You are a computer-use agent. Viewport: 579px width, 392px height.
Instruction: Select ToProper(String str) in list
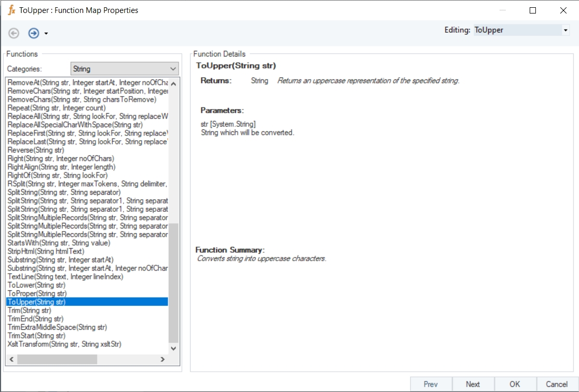point(37,293)
